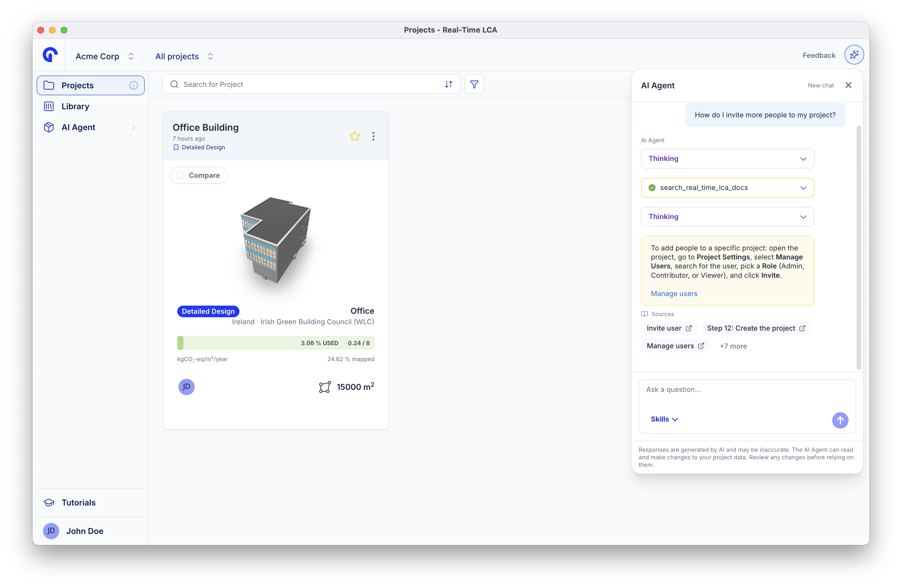This screenshot has height=588, width=902.
Task: Click the Projects info icon
Action: (x=133, y=85)
